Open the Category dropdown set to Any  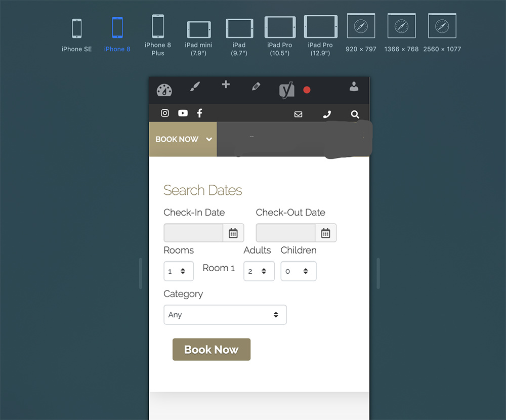(225, 315)
